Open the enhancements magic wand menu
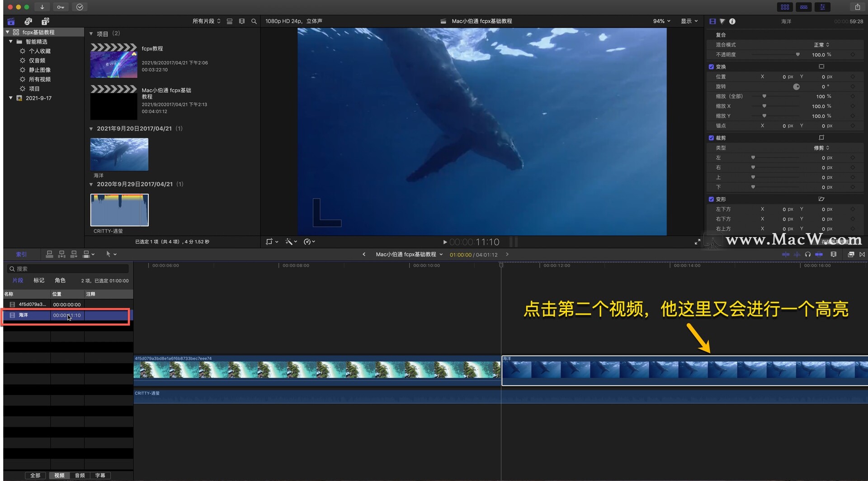This screenshot has width=868, height=481. pyautogui.click(x=291, y=242)
